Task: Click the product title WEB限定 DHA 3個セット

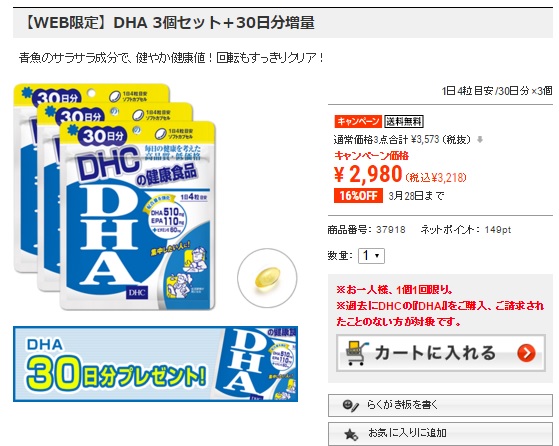Action: tap(168, 23)
